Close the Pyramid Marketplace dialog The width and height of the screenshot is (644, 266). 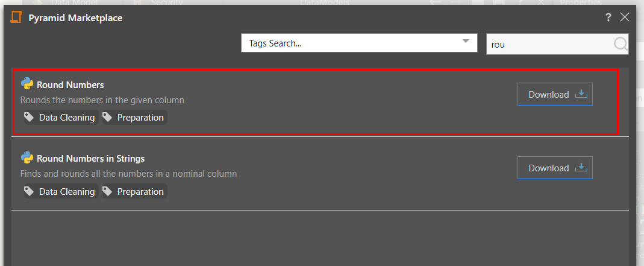pos(625,17)
